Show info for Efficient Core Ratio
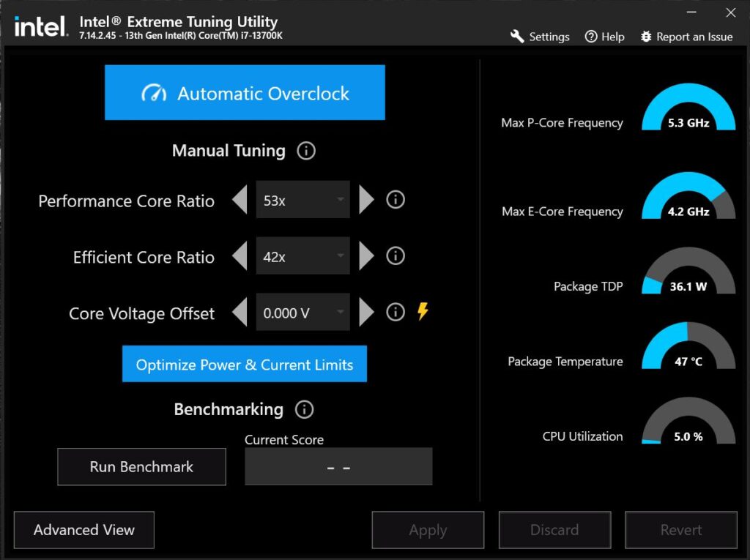Image resolution: width=750 pixels, height=560 pixels. 395,256
